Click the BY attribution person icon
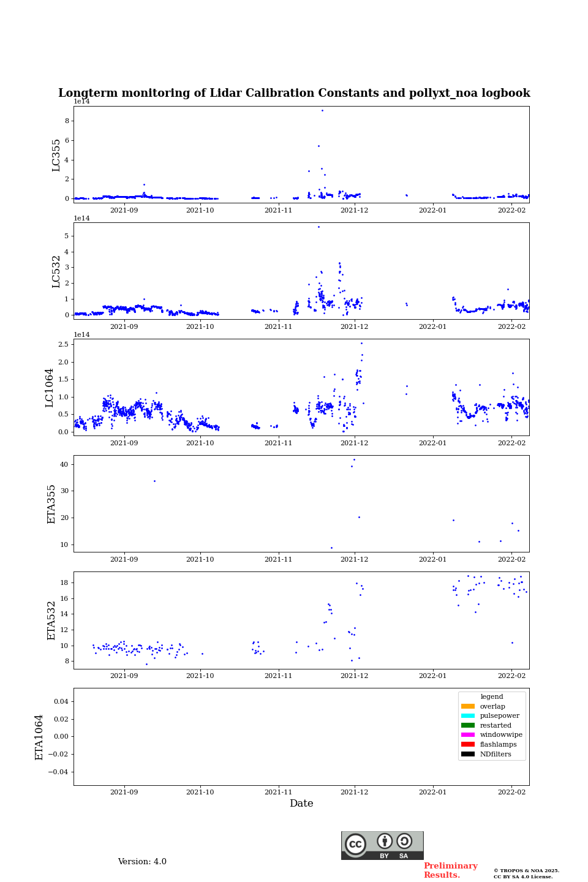This screenshot has width=588, height=882. [385, 841]
